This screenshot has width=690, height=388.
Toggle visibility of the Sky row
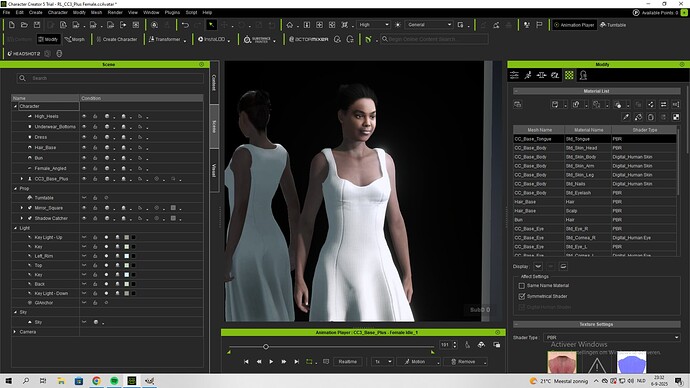84,322
